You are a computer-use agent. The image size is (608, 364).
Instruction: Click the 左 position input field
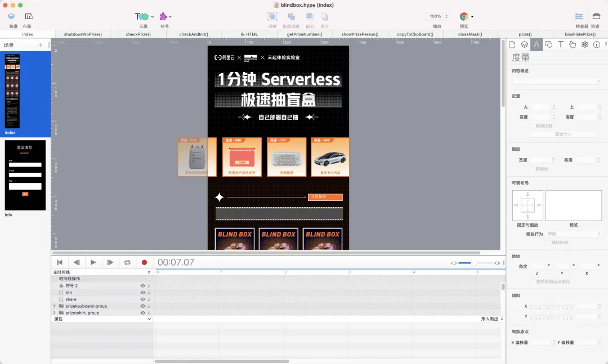pos(541,107)
